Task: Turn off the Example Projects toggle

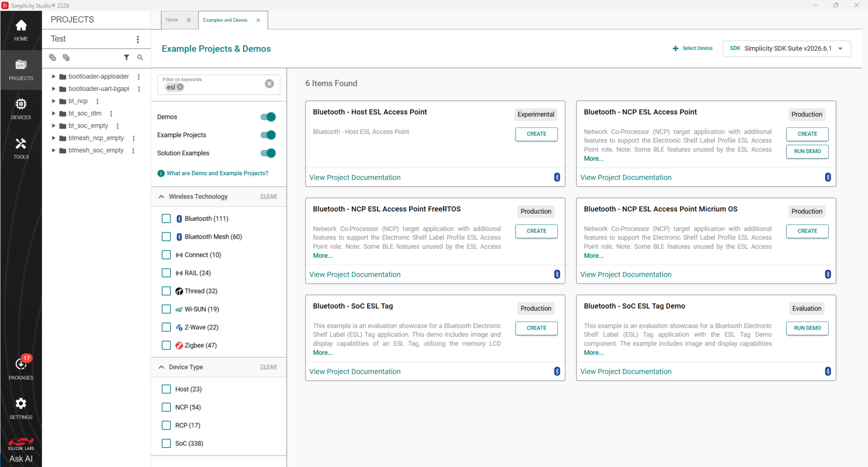Action: pyautogui.click(x=268, y=135)
